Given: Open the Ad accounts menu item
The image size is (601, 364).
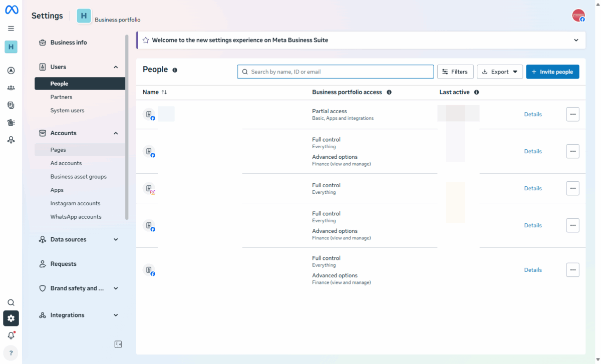Looking at the screenshot, I should click(66, 163).
